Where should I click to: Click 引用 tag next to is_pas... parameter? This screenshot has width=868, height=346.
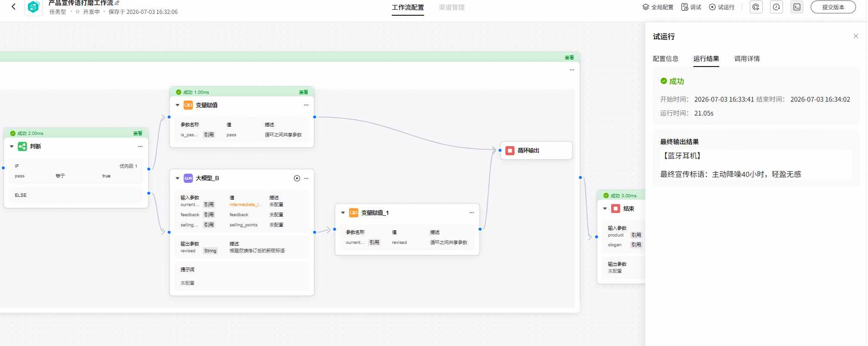pyautogui.click(x=209, y=135)
